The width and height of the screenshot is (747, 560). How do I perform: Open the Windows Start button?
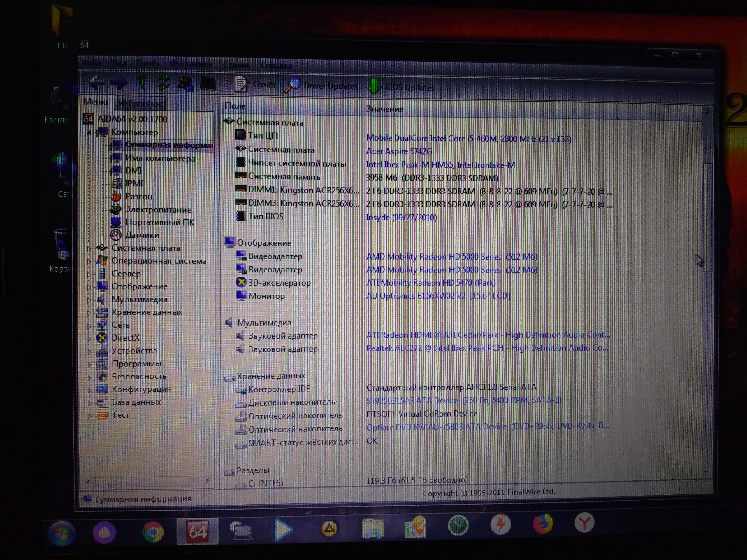point(62,533)
